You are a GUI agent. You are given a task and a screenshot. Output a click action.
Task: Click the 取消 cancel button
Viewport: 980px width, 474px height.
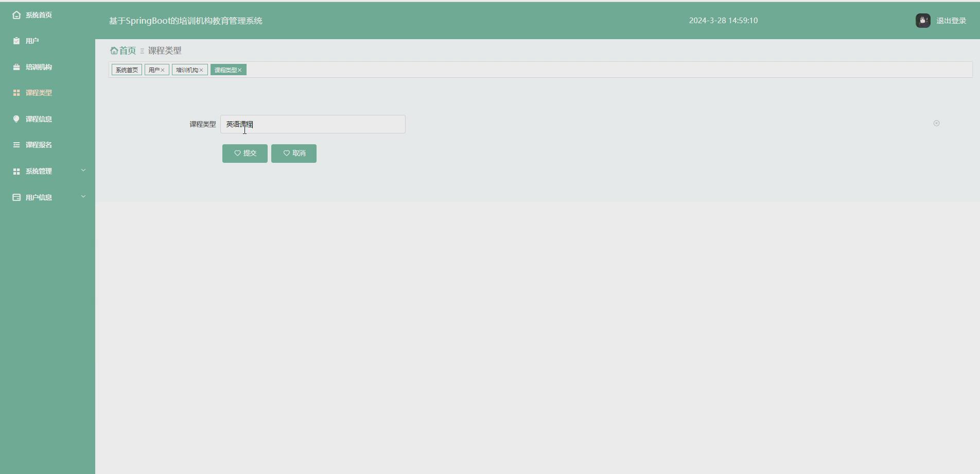[293, 153]
